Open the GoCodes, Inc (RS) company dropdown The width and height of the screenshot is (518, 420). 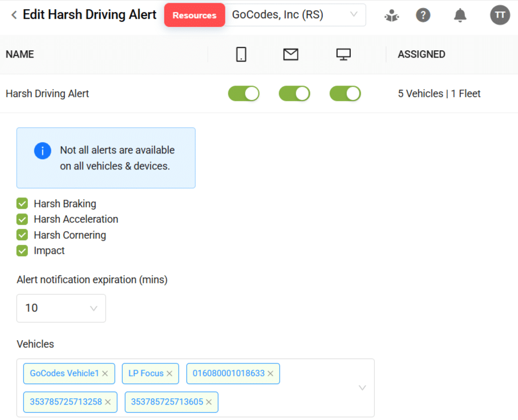296,14
